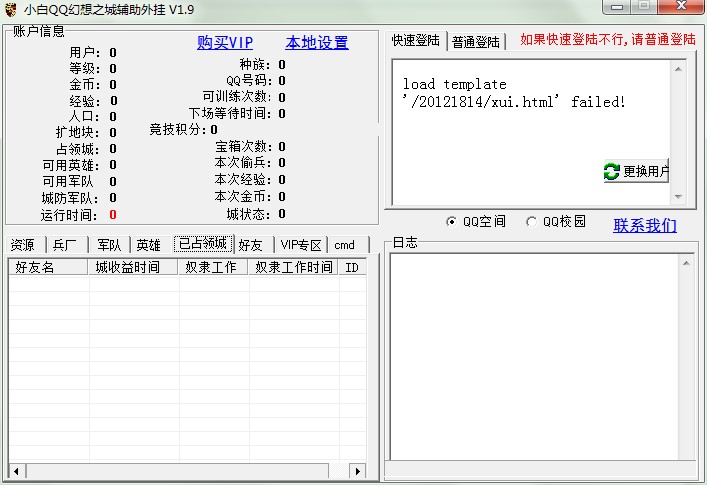Click right arrow of table horizontal scrollbar

click(x=358, y=471)
